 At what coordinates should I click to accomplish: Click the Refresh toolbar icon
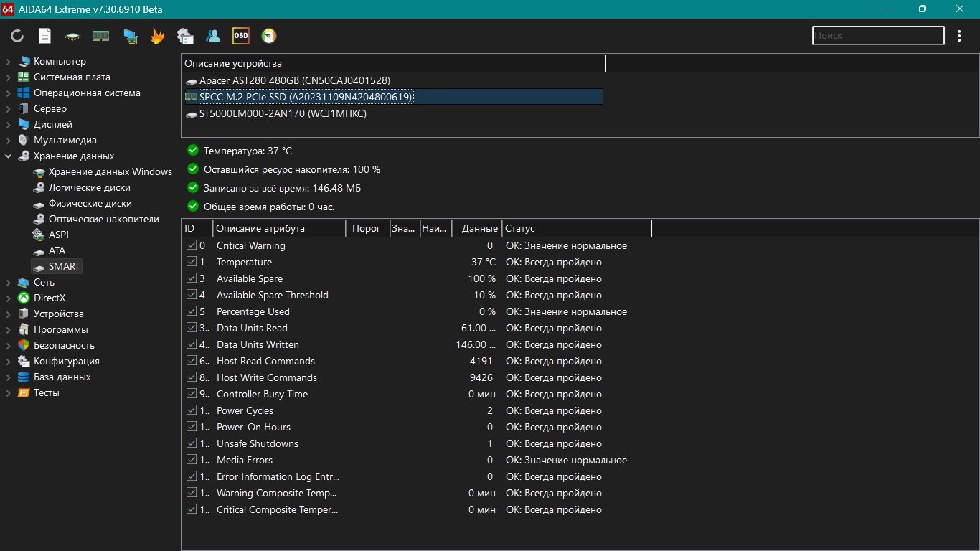pyautogui.click(x=17, y=36)
